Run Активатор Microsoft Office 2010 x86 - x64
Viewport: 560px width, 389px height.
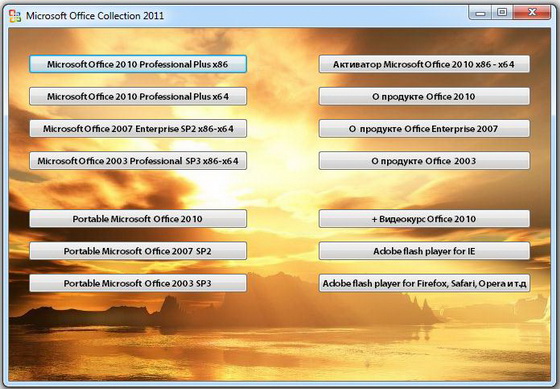click(424, 64)
